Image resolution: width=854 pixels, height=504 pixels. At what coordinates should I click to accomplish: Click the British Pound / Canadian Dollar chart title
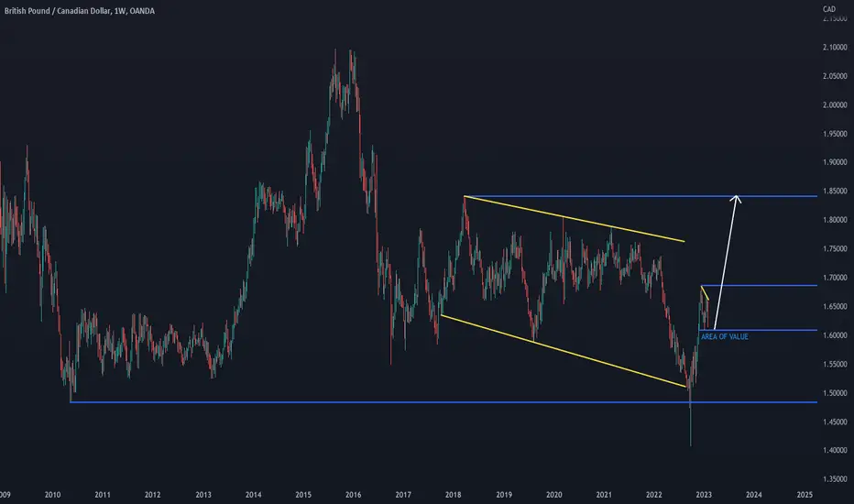click(x=80, y=11)
